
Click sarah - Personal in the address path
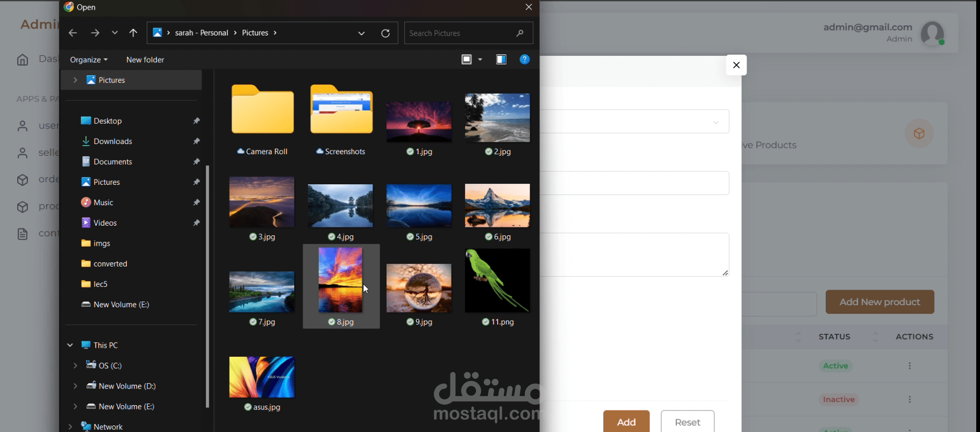(x=202, y=33)
